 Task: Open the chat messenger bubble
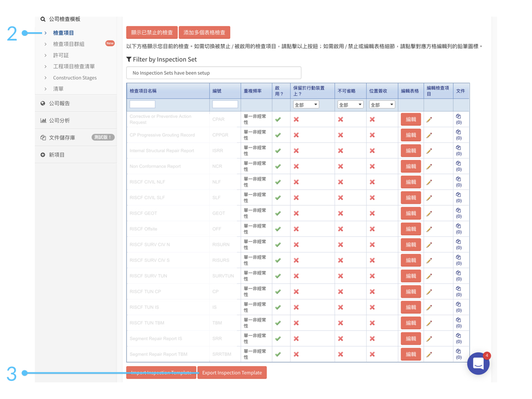click(478, 363)
